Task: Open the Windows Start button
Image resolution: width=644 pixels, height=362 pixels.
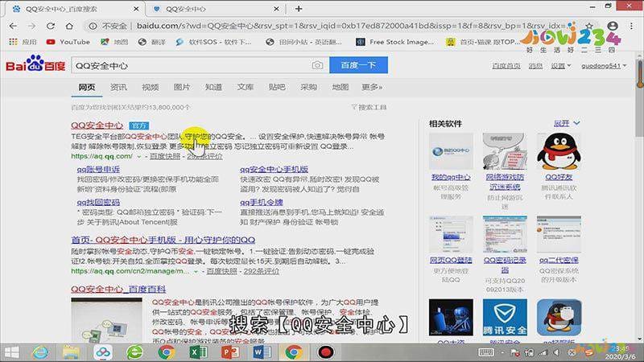Action: click(x=11, y=352)
